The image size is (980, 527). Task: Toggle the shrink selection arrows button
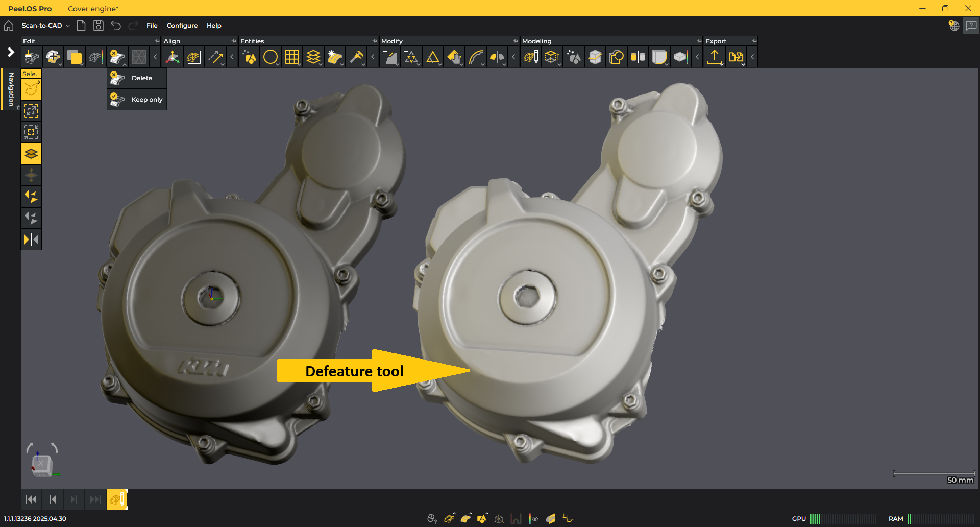(x=31, y=218)
